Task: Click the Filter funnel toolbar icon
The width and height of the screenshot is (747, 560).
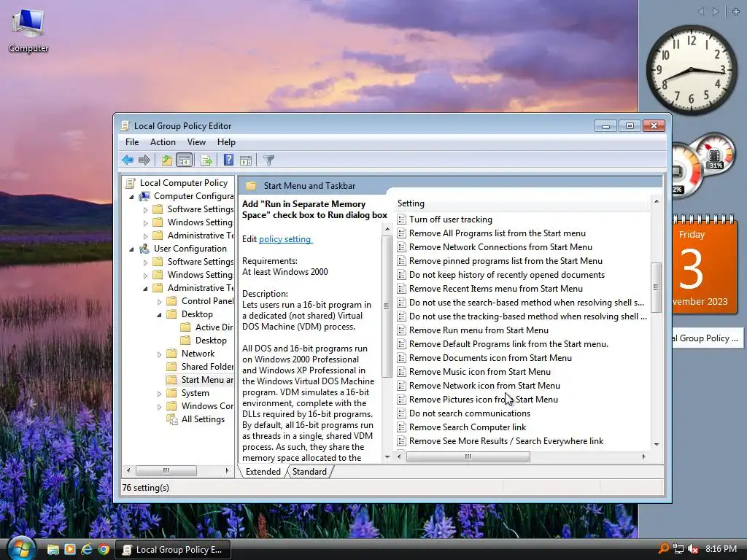Action: tap(268, 160)
